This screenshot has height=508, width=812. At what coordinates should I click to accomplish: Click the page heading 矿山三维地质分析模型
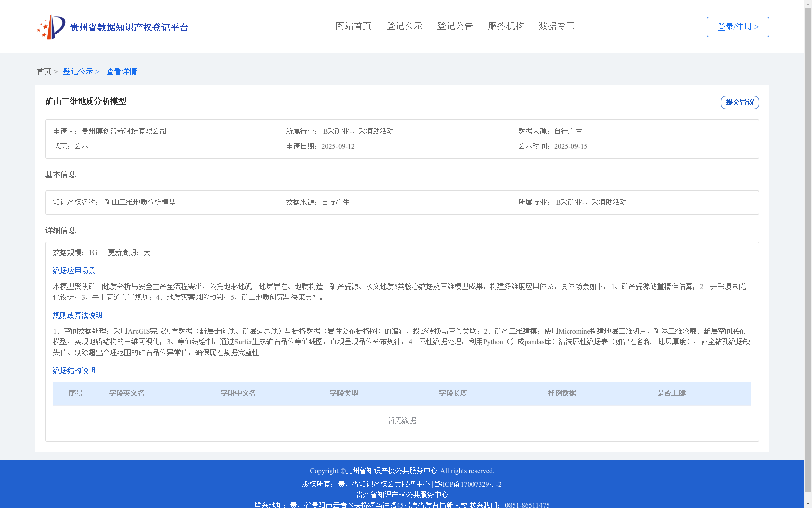point(86,102)
